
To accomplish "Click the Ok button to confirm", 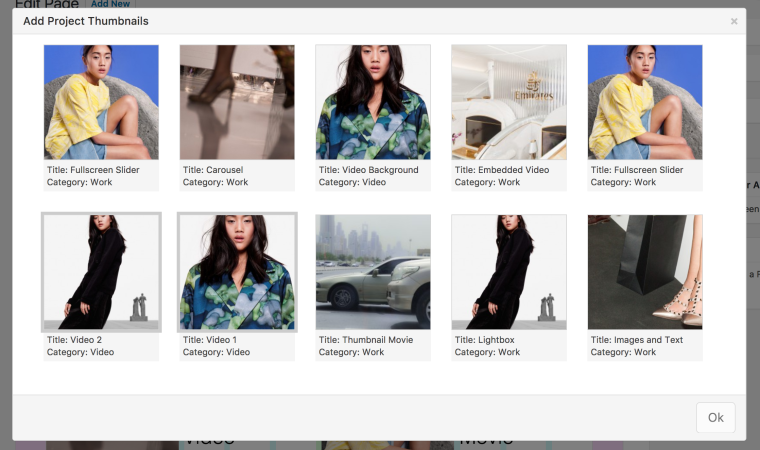I will pos(715,417).
